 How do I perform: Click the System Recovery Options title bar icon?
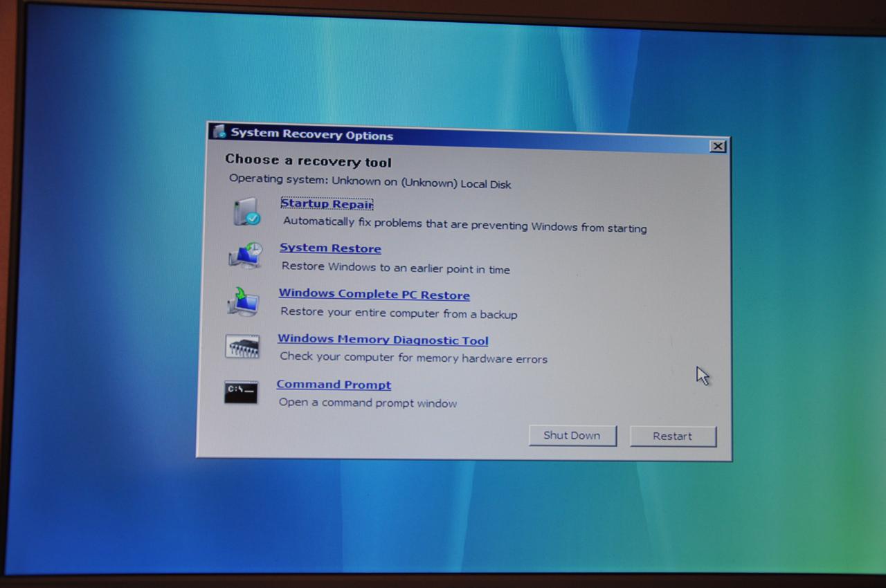tap(219, 131)
